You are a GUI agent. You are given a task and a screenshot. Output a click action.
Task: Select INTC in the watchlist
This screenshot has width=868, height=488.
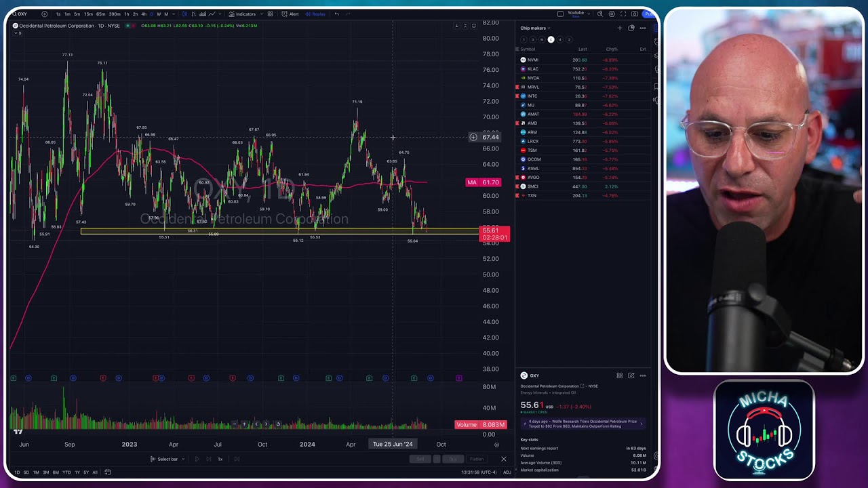pos(583,96)
